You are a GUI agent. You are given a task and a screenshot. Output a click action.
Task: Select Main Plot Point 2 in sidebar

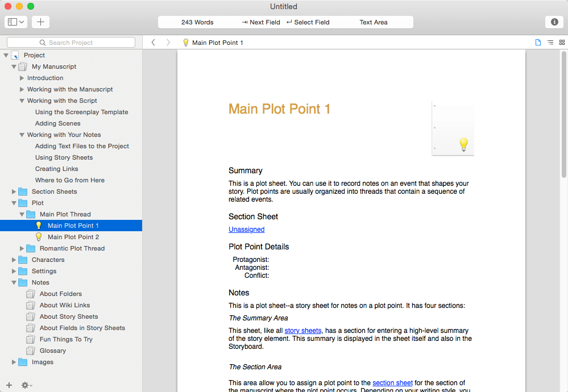pos(73,237)
